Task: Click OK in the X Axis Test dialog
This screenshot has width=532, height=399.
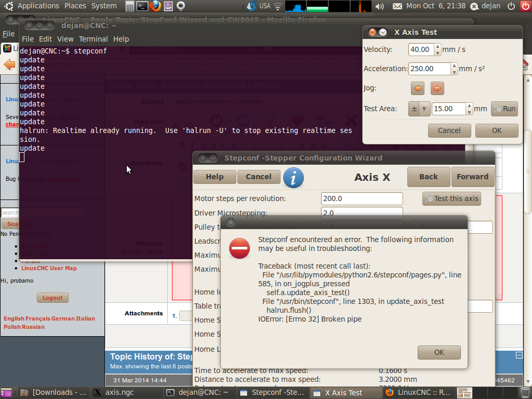Action: coord(497,130)
